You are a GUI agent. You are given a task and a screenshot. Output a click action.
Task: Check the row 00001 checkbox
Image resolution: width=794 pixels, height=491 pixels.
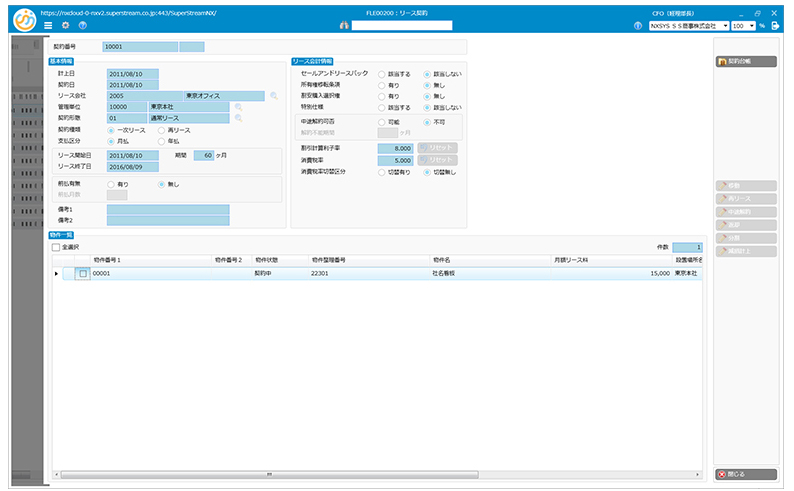[x=83, y=274]
